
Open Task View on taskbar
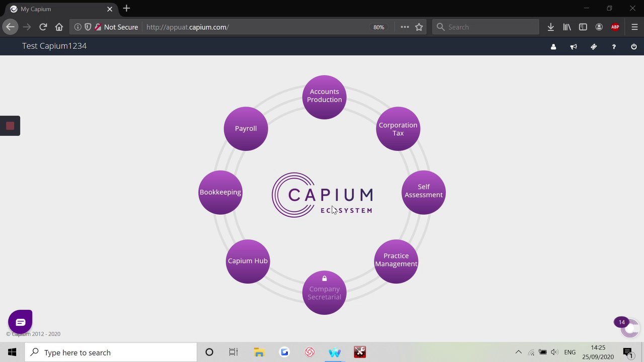coord(233,352)
